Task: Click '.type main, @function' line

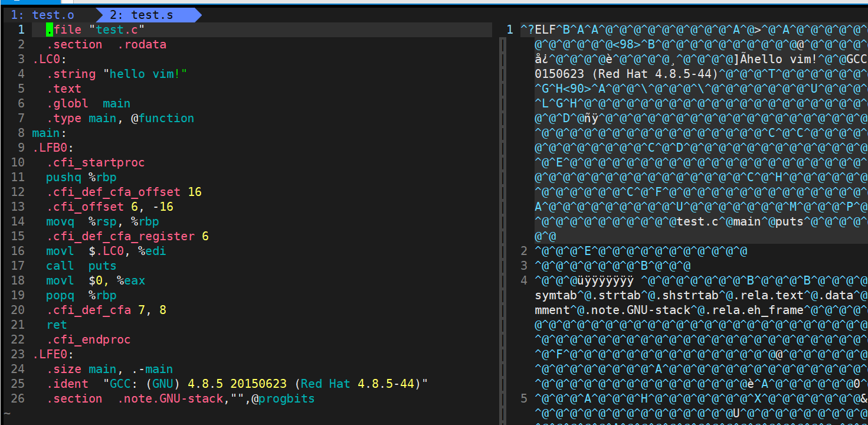Action: point(120,118)
